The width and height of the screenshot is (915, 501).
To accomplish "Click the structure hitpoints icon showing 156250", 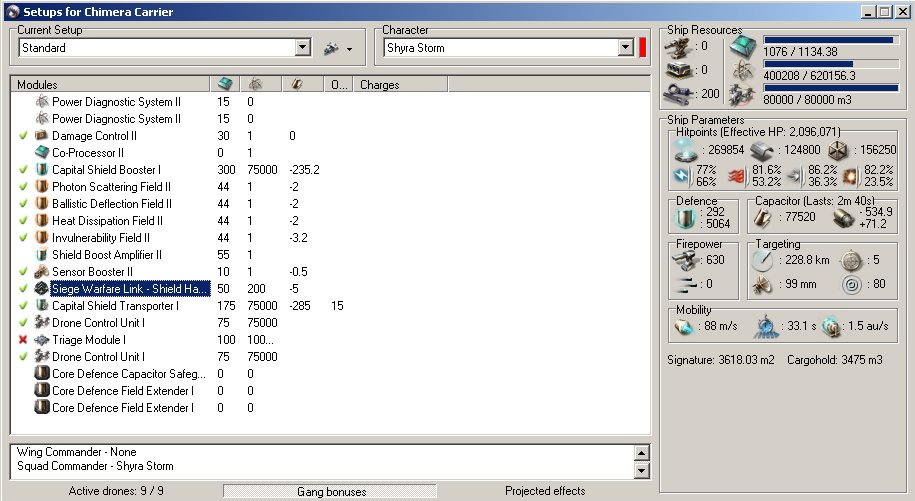I will [837, 150].
